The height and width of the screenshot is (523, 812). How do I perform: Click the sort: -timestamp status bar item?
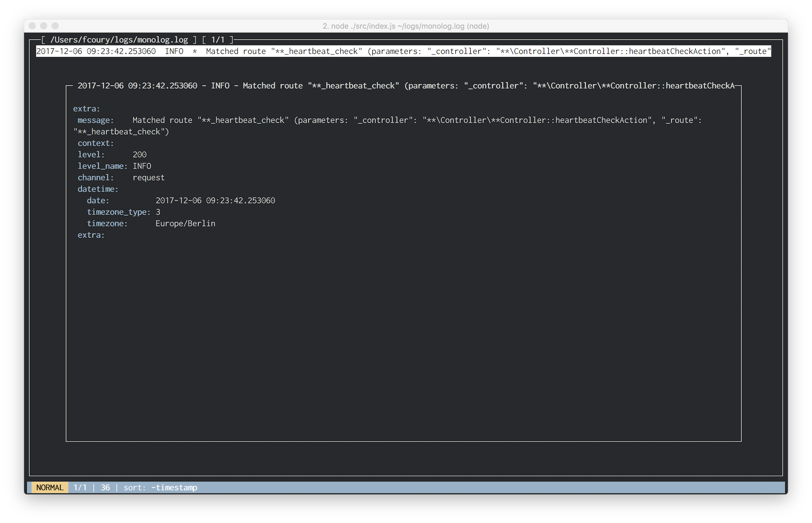point(160,487)
